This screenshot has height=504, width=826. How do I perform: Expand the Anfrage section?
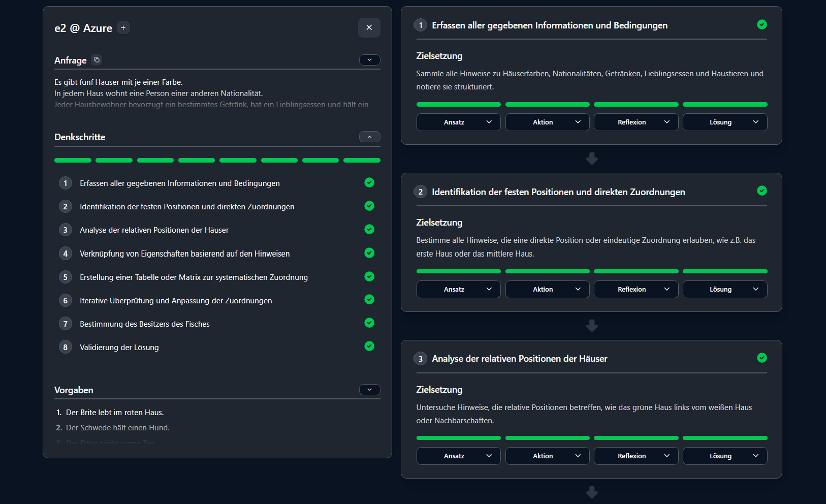click(x=369, y=60)
